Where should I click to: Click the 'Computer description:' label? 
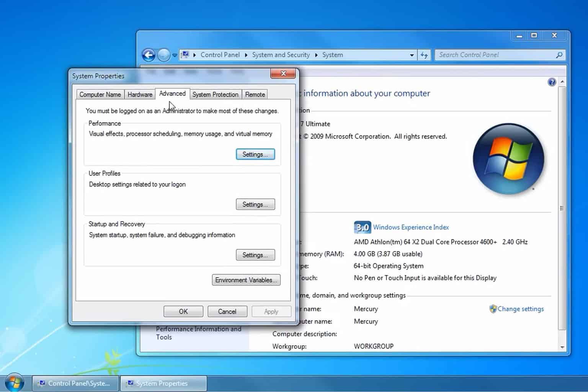click(305, 334)
